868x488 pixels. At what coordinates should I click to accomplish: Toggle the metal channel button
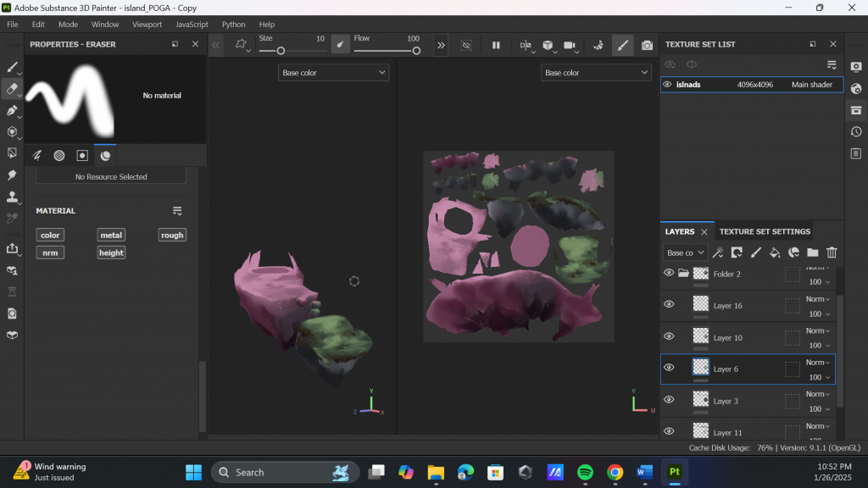pos(111,236)
